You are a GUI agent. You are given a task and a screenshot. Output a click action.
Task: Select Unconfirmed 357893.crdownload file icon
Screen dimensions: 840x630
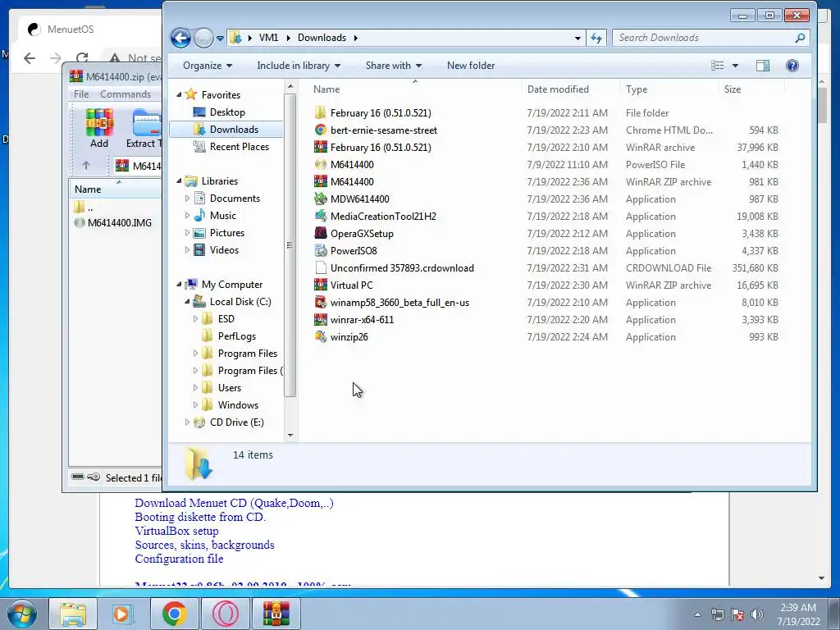coord(321,268)
